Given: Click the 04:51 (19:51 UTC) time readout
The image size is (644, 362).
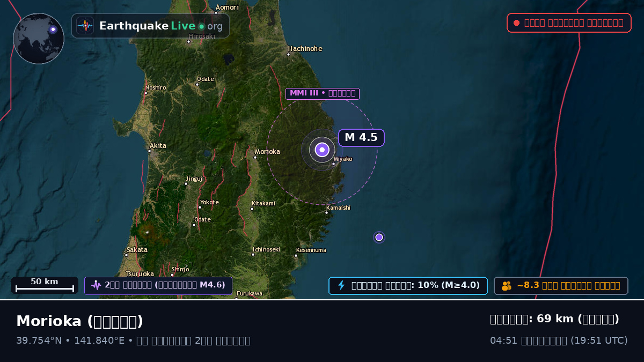Looking at the screenshot, I should click(559, 341).
